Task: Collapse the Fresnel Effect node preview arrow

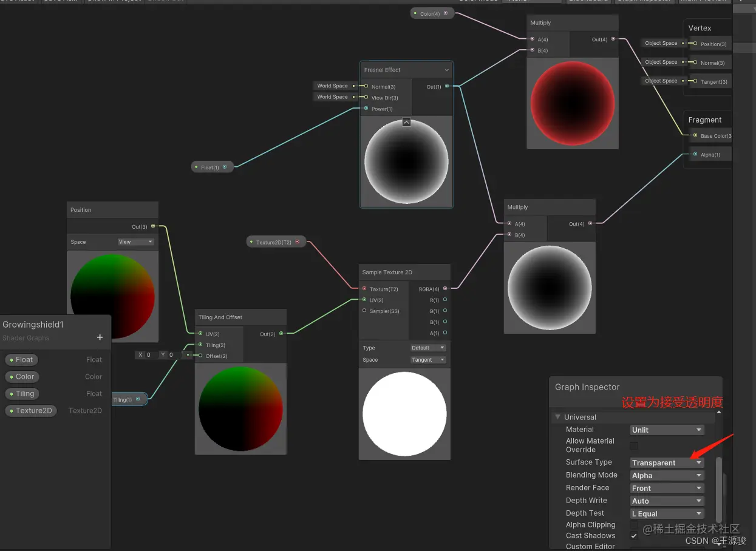Action: tap(406, 122)
